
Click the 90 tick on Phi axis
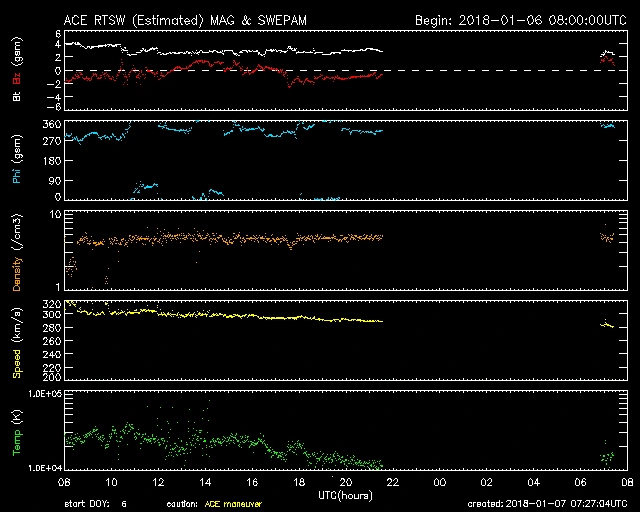click(x=55, y=180)
